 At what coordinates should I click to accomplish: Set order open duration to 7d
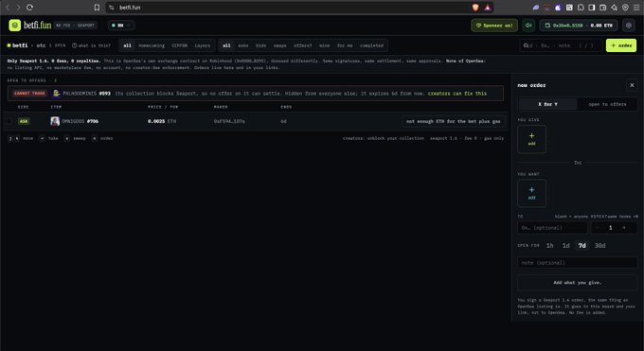tap(582, 245)
